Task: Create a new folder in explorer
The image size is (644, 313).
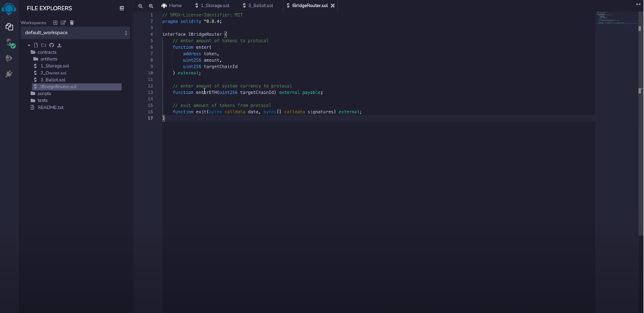Action: 43,45
